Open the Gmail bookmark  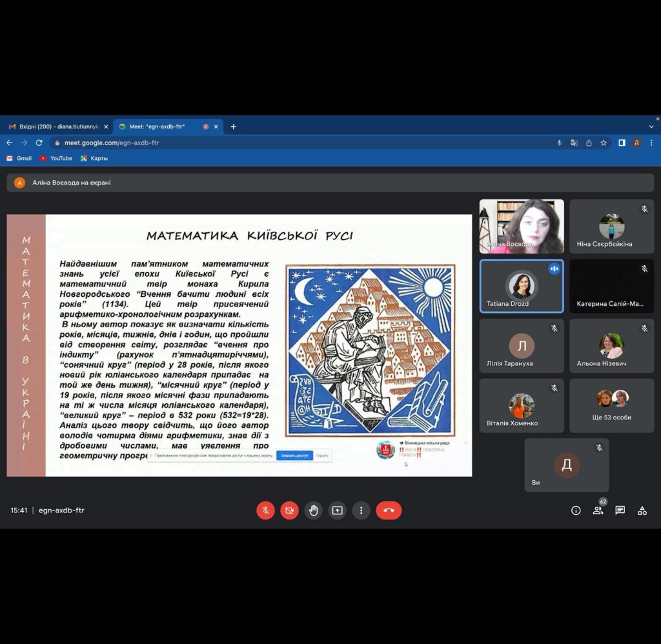point(19,159)
